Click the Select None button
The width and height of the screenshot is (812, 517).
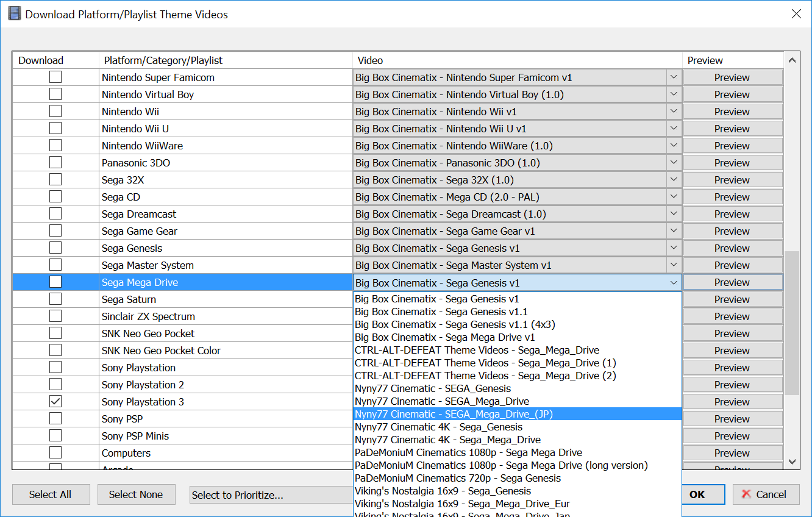tap(136, 494)
